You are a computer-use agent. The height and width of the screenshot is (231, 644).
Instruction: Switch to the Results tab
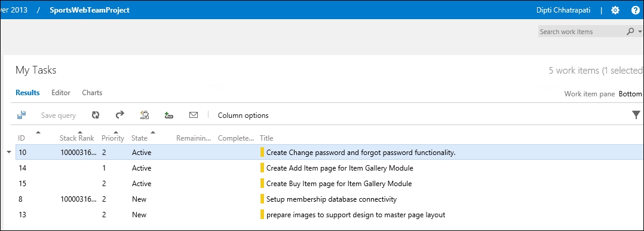pyautogui.click(x=27, y=93)
